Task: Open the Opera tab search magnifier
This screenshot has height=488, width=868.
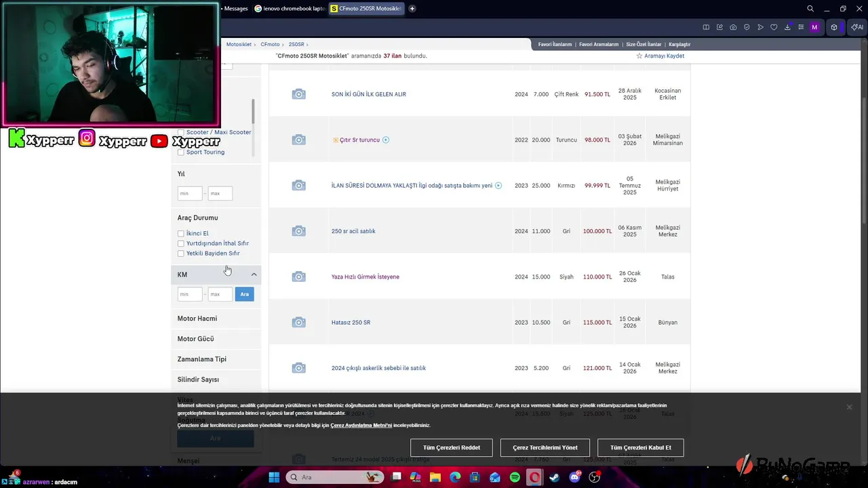Action: point(810,9)
